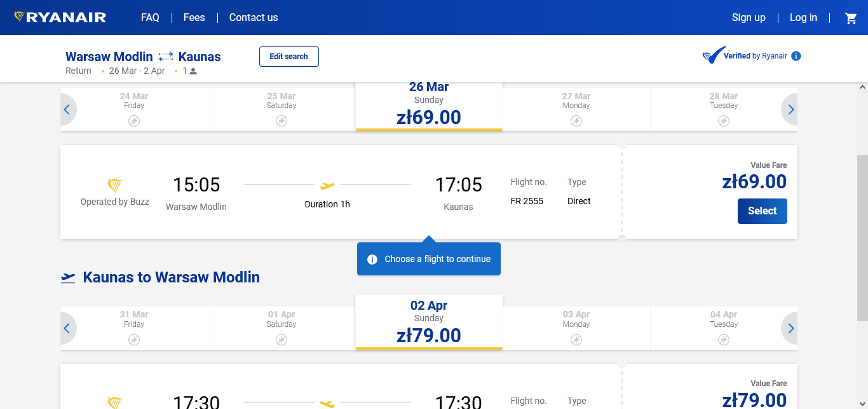Open the Log in link

(x=803, y=18)
